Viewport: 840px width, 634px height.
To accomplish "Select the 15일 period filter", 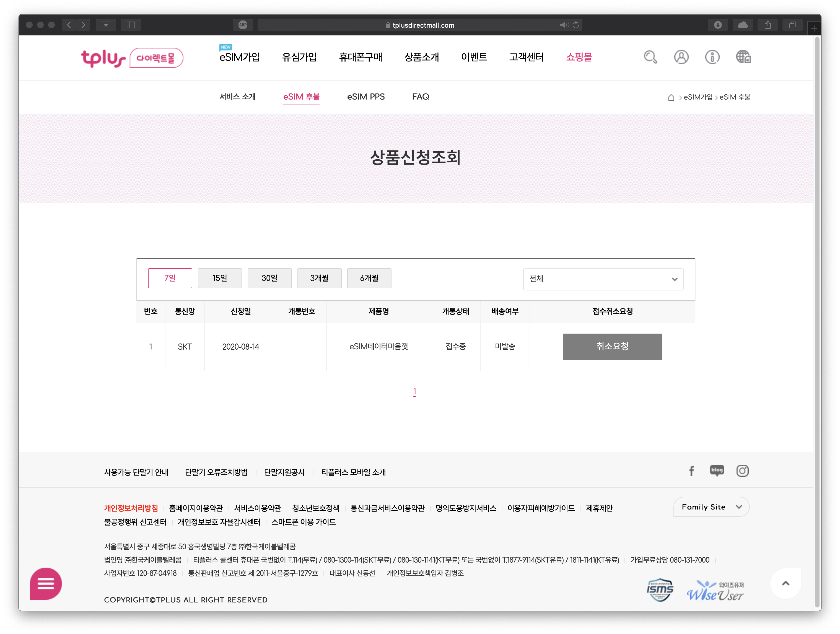I will coord(219,278).
